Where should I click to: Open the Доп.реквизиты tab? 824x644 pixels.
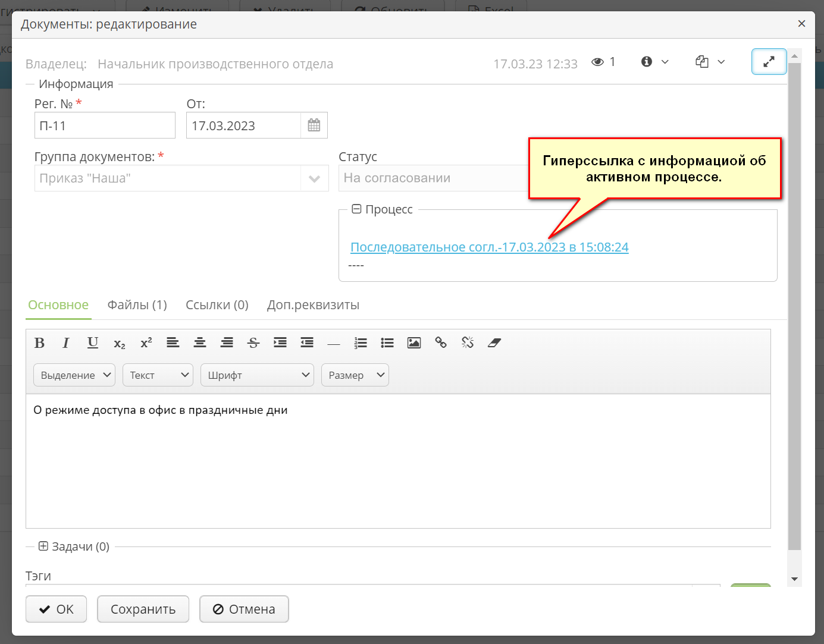pos(313,304)
